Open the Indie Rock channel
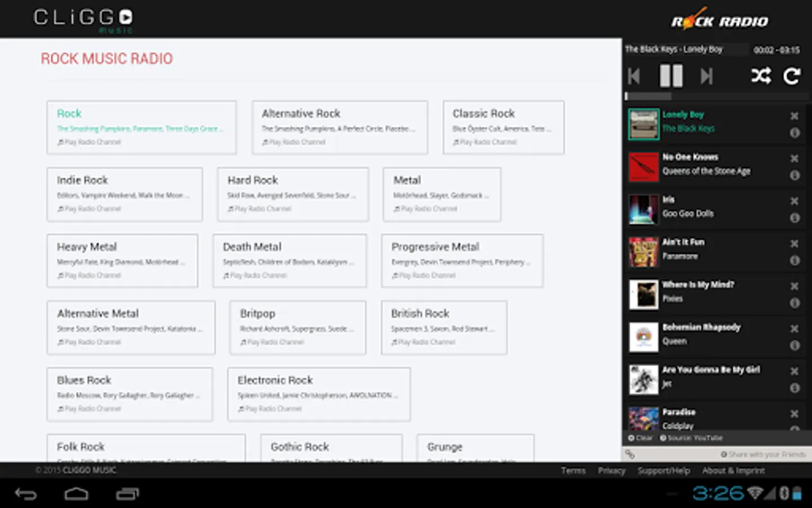 pyautogui.click(x=125, y=194)
